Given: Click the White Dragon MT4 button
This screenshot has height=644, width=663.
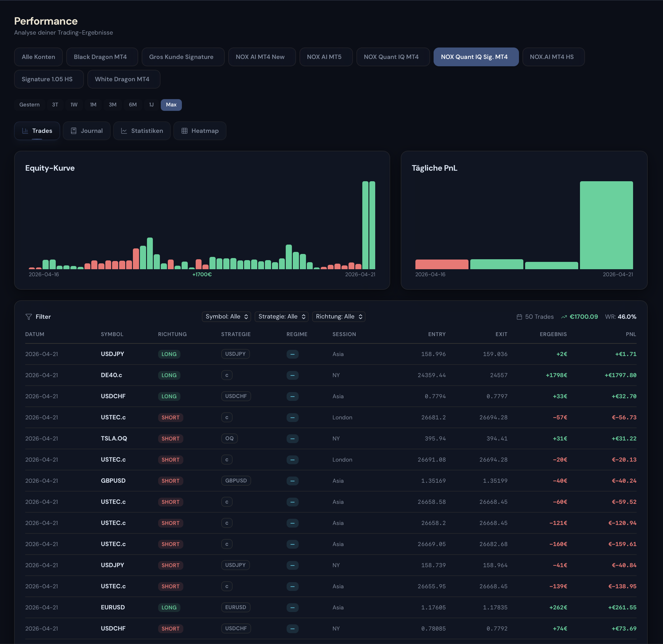Looking at the screenshot, I should [124, 79].
